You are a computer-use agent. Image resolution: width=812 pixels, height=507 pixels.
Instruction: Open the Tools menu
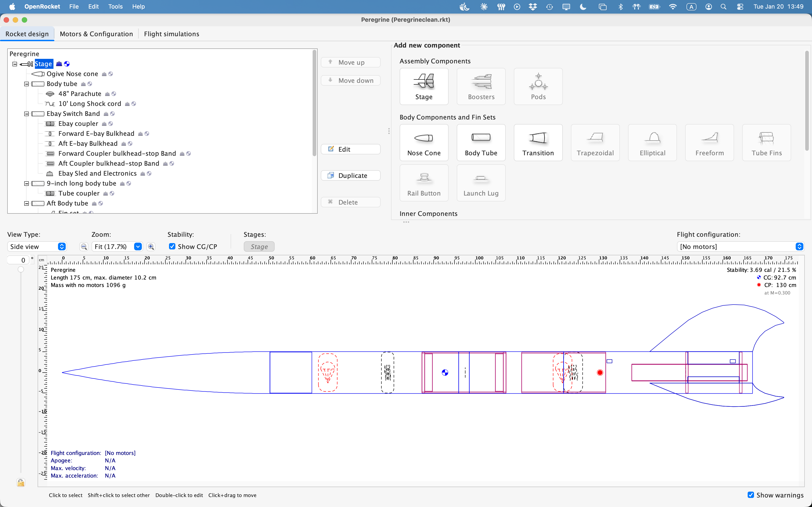(115, 6)
